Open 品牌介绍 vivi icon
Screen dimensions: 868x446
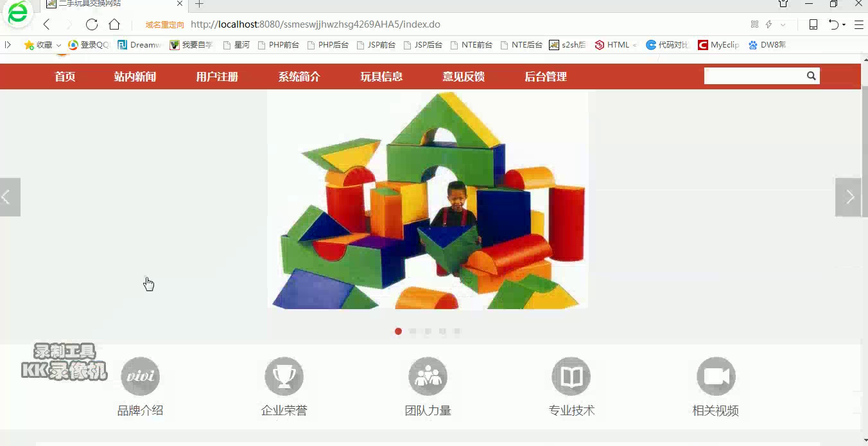tap(140, 376)
